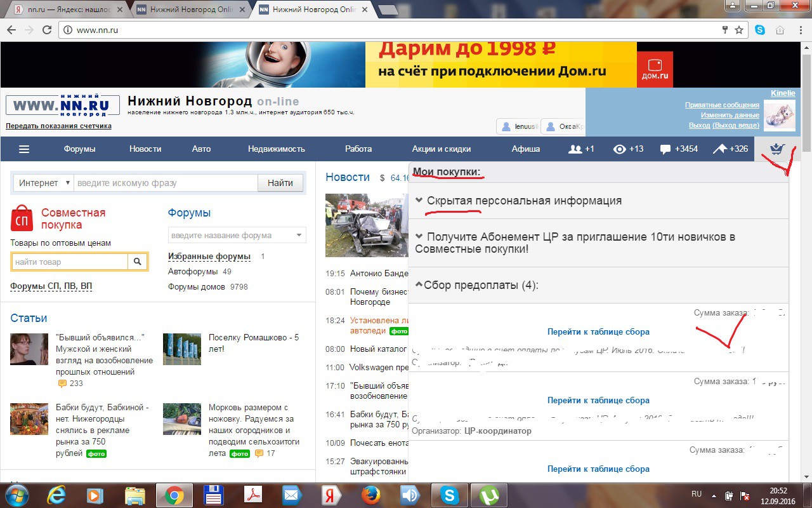Click the lenuusi user chip
Image resolution: width=812 pixels, height=508 pixels.
coord(518,126)
